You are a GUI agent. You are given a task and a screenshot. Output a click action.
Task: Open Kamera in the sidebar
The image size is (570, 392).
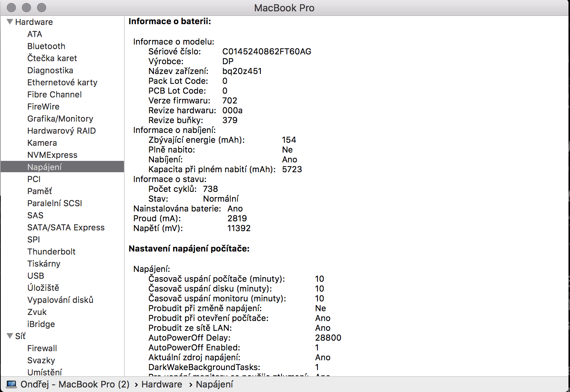42,143
